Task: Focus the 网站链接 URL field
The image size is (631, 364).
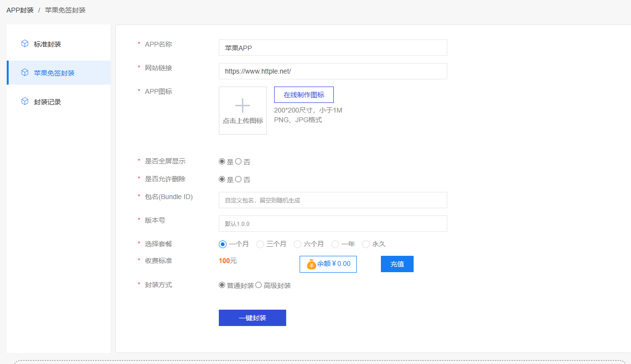Action: point(333,71)
